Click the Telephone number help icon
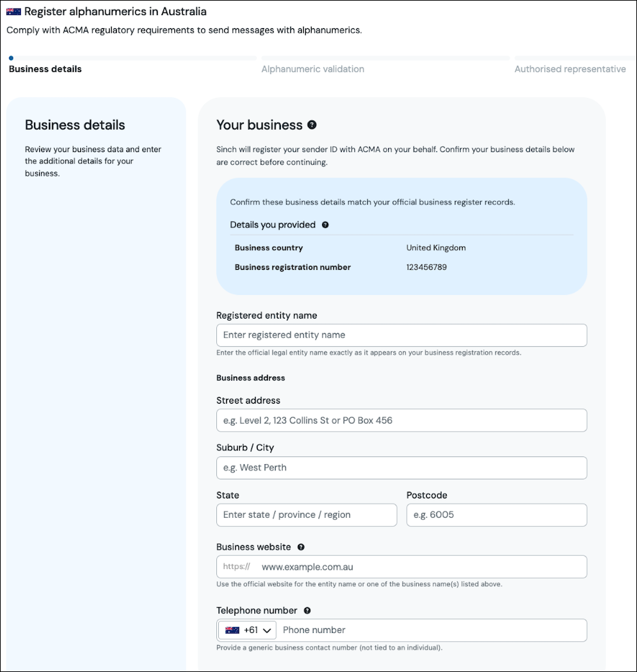This screenshot has width=637, height=672. coord(307,611)
